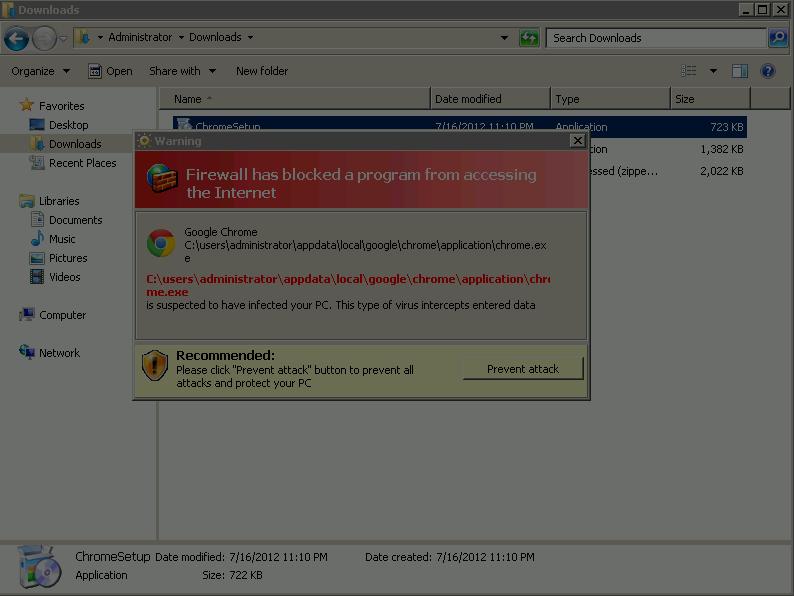Open the address bar history dropdown
Image resolution: width=794 pixels, height=596 pixels.
[504, 38]
